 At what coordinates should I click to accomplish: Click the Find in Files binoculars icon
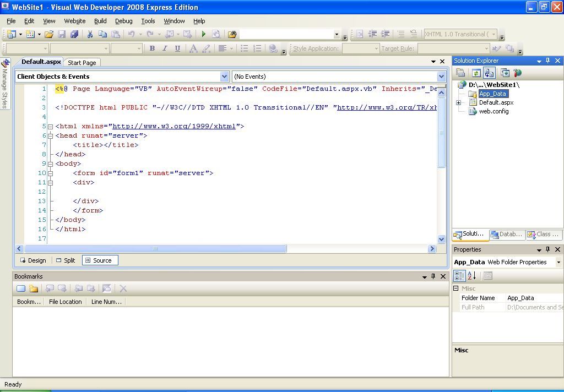point(232,34)
